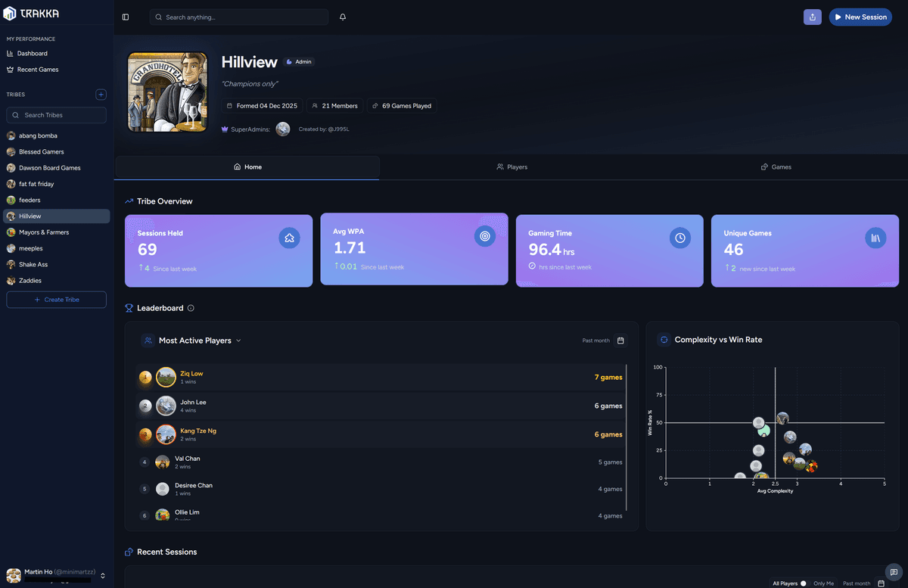Toggle the sidebar collapse icon

[x=126, y=17]
